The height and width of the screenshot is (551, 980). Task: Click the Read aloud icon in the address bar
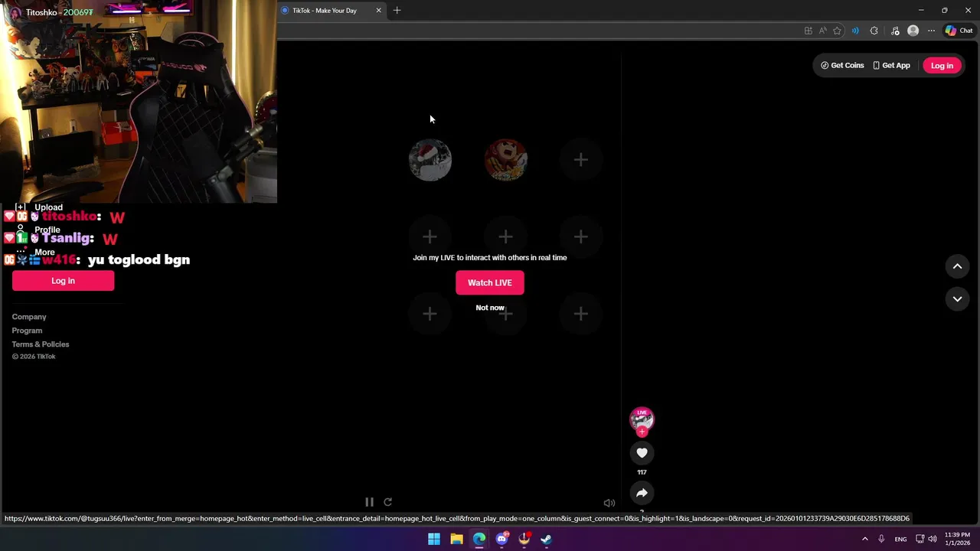coord(823,31)
